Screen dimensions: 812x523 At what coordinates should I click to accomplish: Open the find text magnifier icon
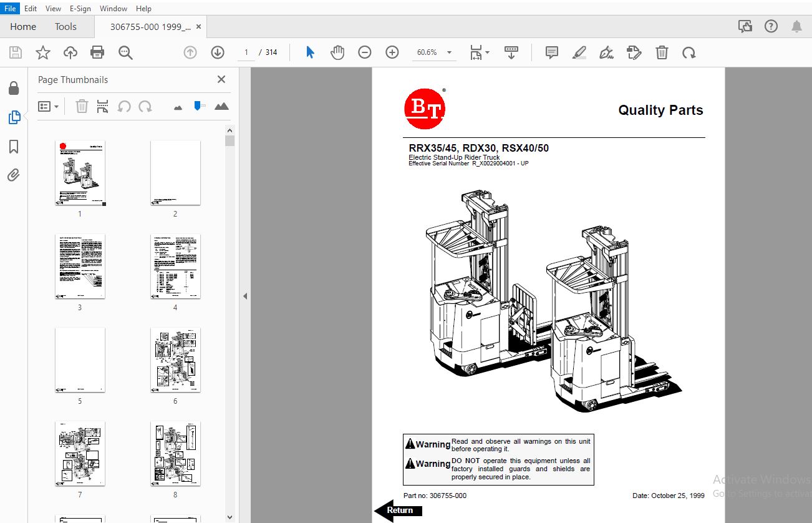(x=125, y=53)
